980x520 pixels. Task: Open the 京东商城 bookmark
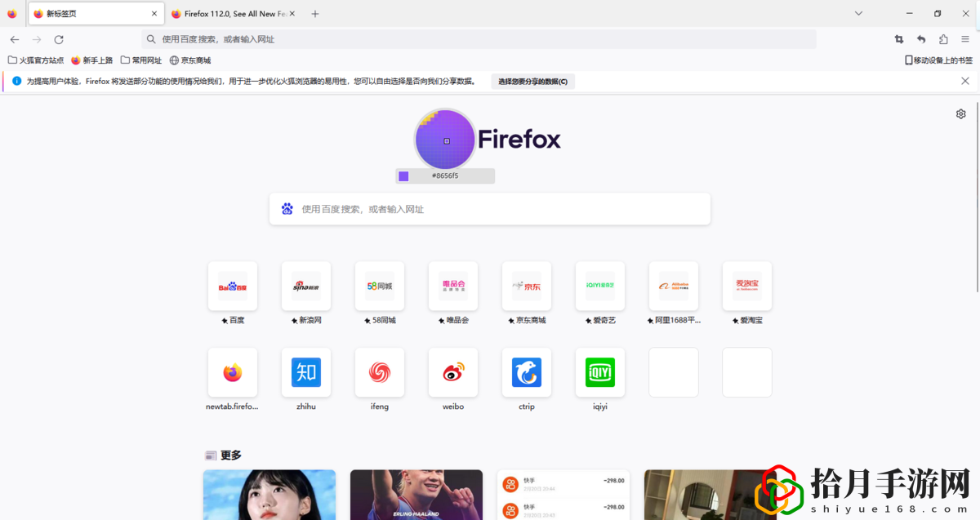[x=190, y=60]
